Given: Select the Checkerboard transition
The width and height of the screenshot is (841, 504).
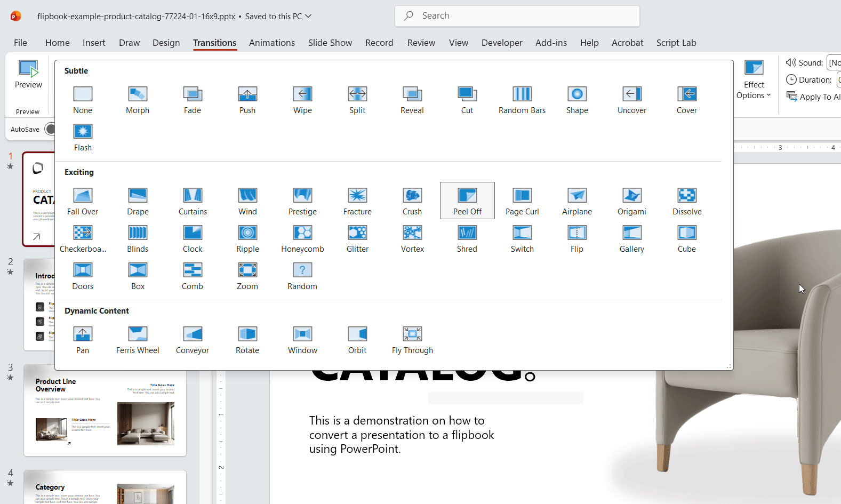Looking at the screenshot, I should (x=83, y=238).
